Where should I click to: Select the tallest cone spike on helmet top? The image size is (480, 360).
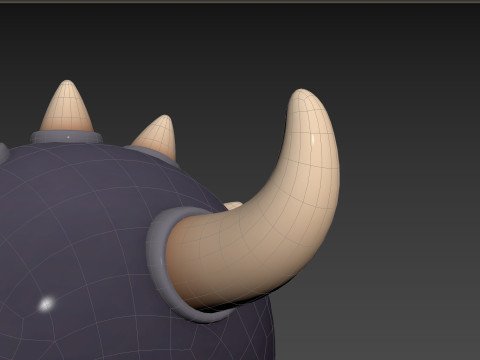coord(67,107)
